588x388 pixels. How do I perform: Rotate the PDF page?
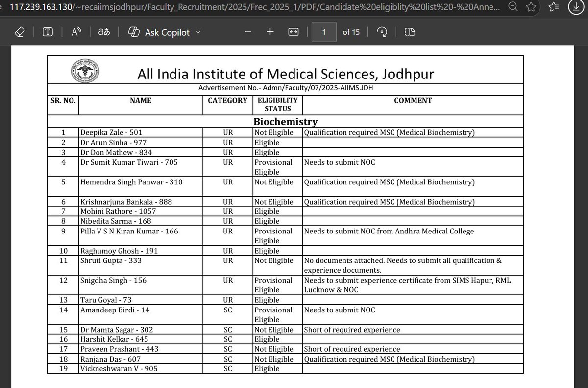click(x=382, y=32)
